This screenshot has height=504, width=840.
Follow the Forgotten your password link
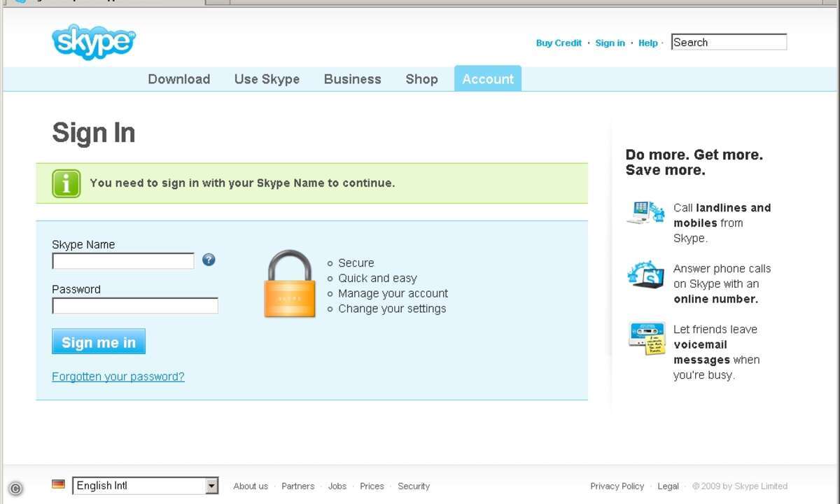pos(118,377)
